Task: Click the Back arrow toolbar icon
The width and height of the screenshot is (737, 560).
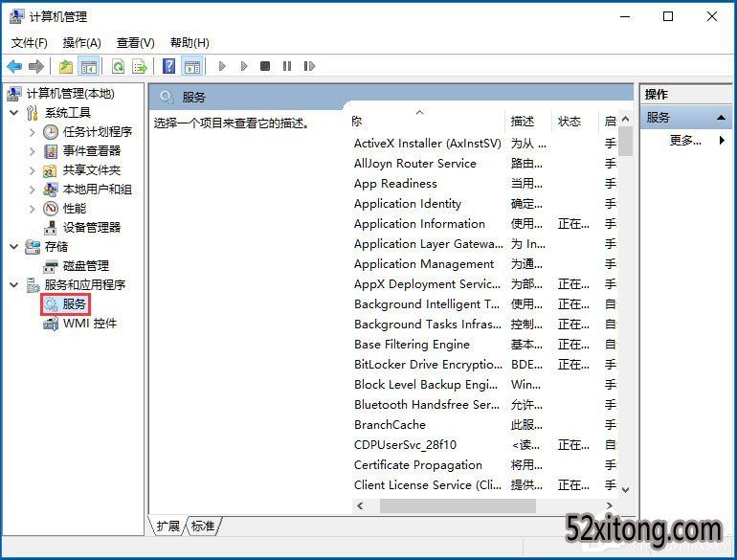Action: 14,66
